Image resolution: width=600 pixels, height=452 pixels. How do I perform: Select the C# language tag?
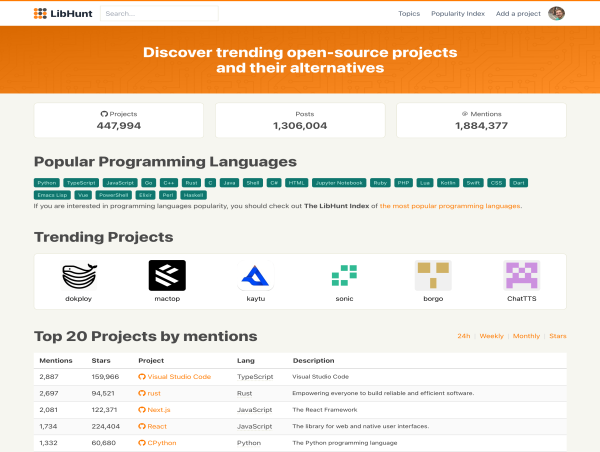274,183
